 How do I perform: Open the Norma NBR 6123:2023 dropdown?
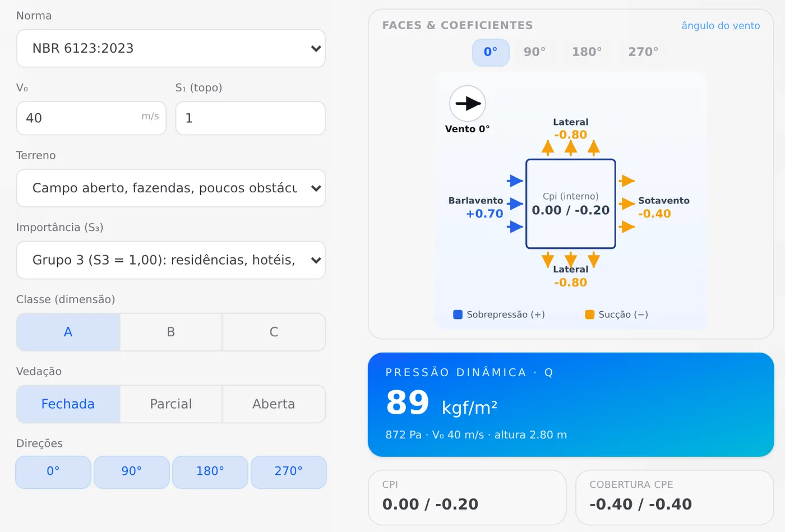171,49
